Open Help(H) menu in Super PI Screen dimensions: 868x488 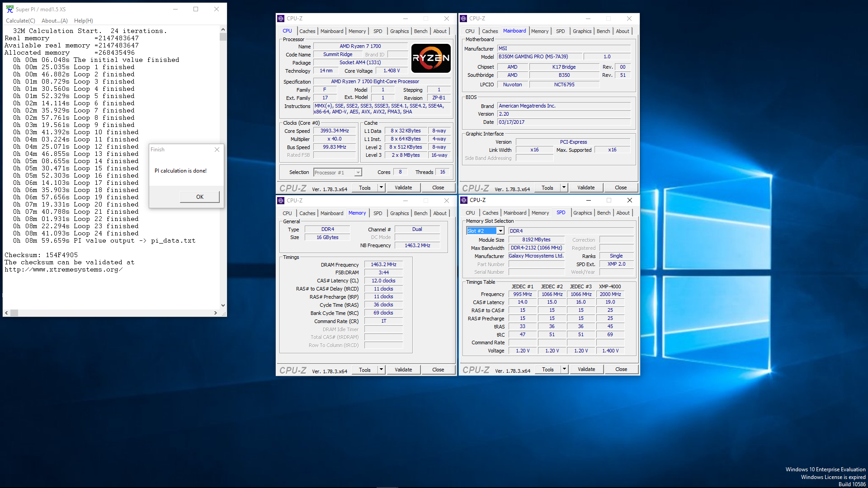coord(84,21)
